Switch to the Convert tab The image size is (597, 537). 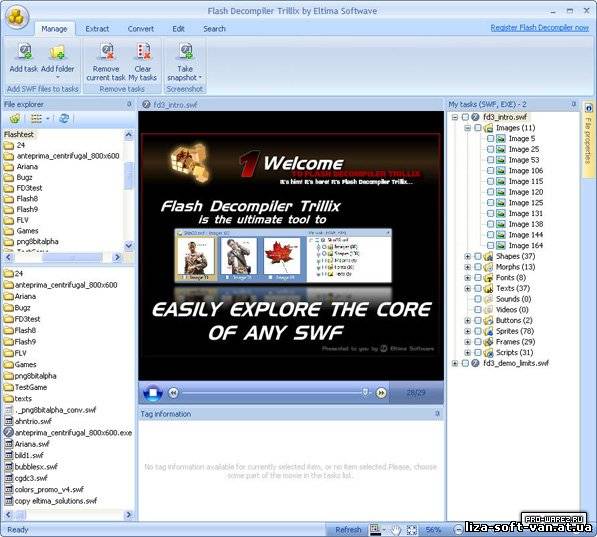tap(140, 29)
